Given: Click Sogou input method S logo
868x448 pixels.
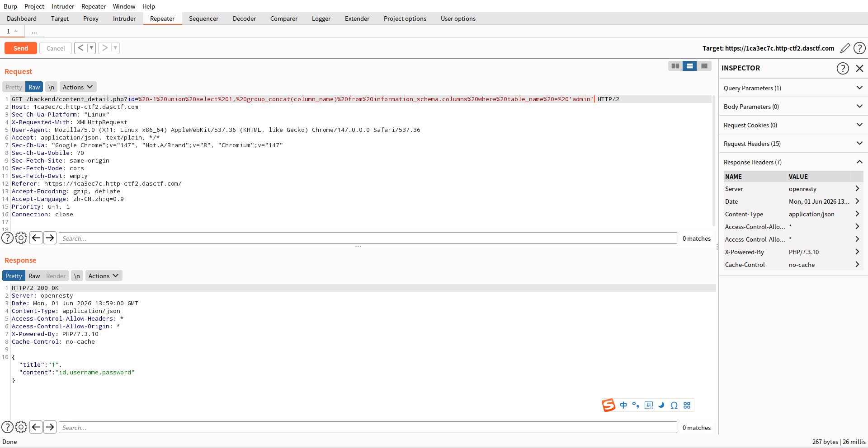Looking at the screenshot, I should [609, 405].
